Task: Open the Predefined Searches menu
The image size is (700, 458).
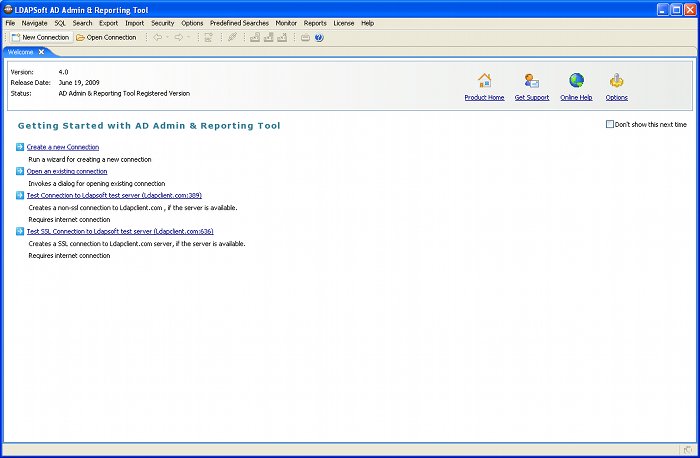Action: (x=239, y=22)
